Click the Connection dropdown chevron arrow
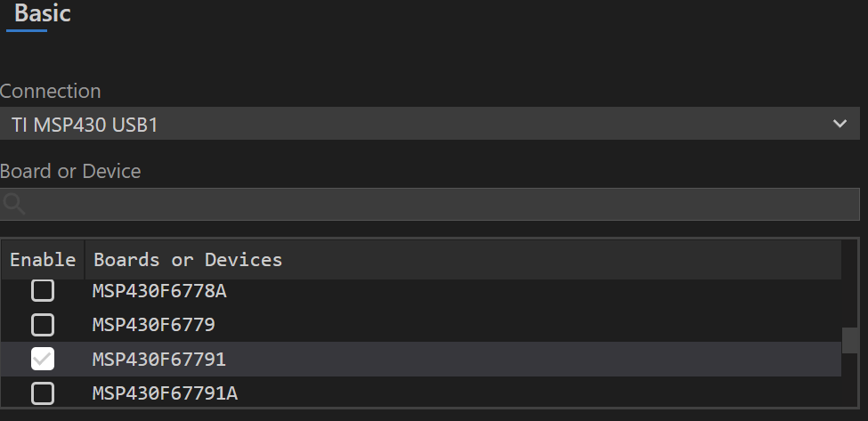Image resolution: width=868 pixels, height=421 pixels. click(840, 124)
